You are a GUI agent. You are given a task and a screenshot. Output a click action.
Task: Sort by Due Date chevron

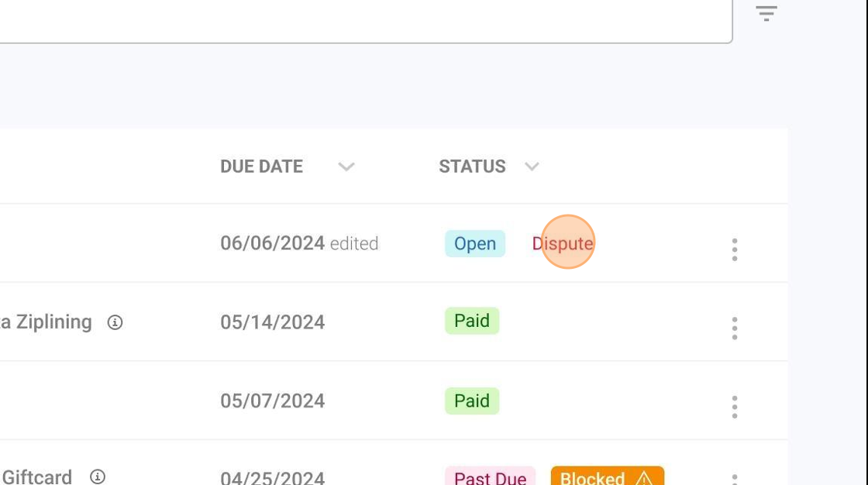[x=346, y=167]
